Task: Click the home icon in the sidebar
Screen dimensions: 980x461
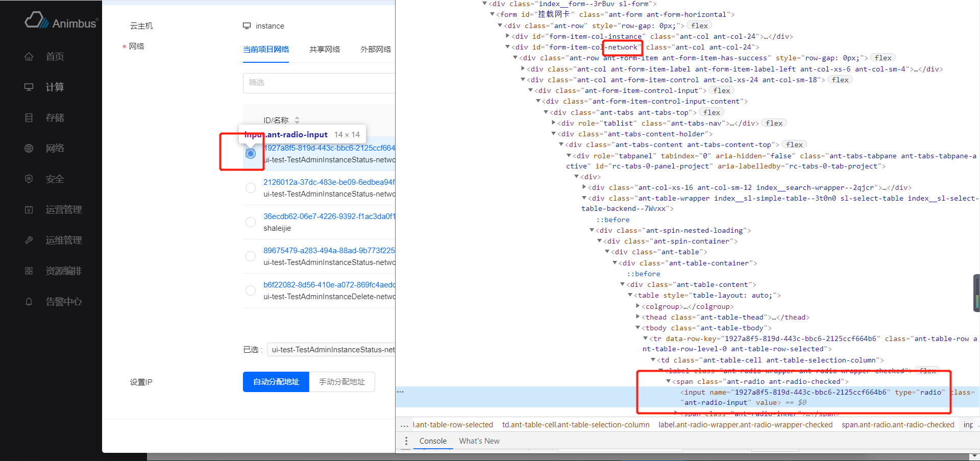Action: (29, 57)
